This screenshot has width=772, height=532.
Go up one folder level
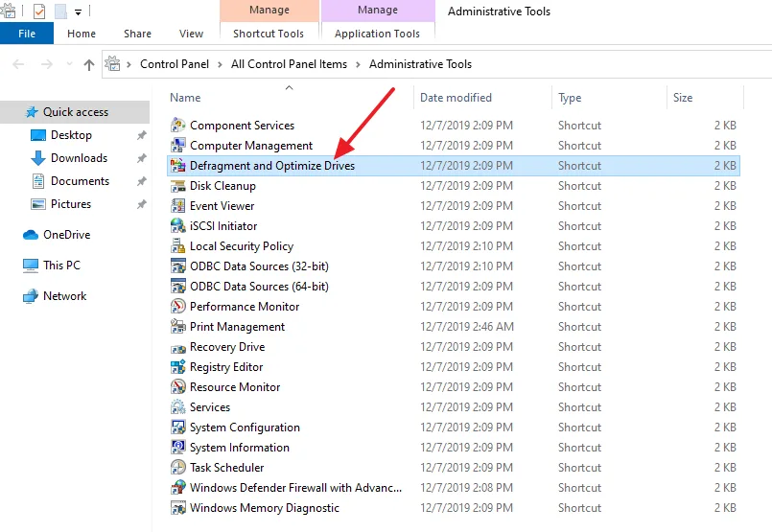pos(89,64)
